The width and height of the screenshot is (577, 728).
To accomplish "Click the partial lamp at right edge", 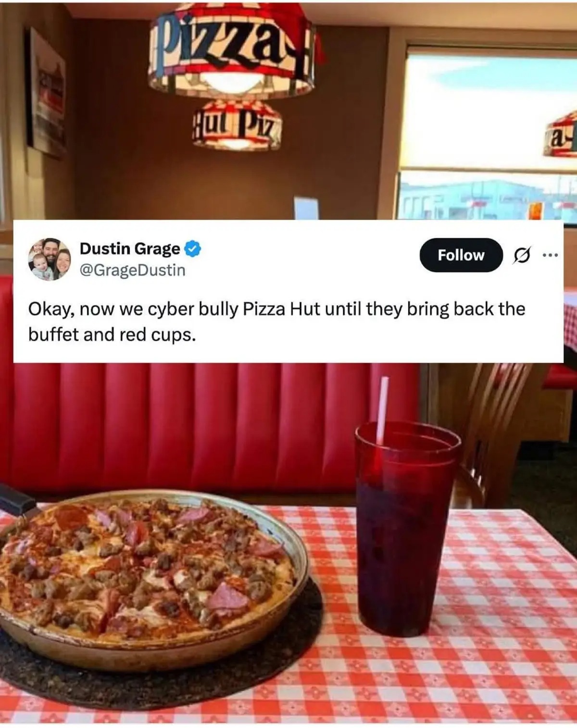I will pos(561,135).
